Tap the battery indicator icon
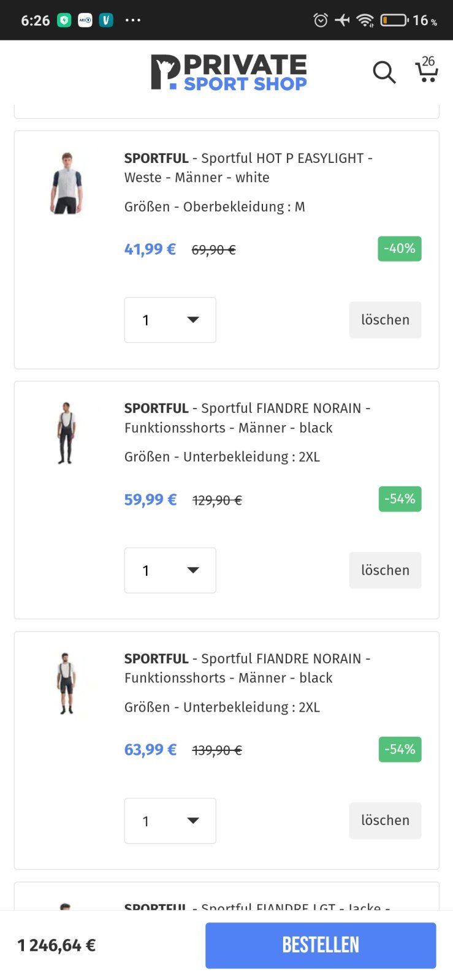The width and height of the screenshot is (453, 980). pyautogui.click(x=394, y=20)
